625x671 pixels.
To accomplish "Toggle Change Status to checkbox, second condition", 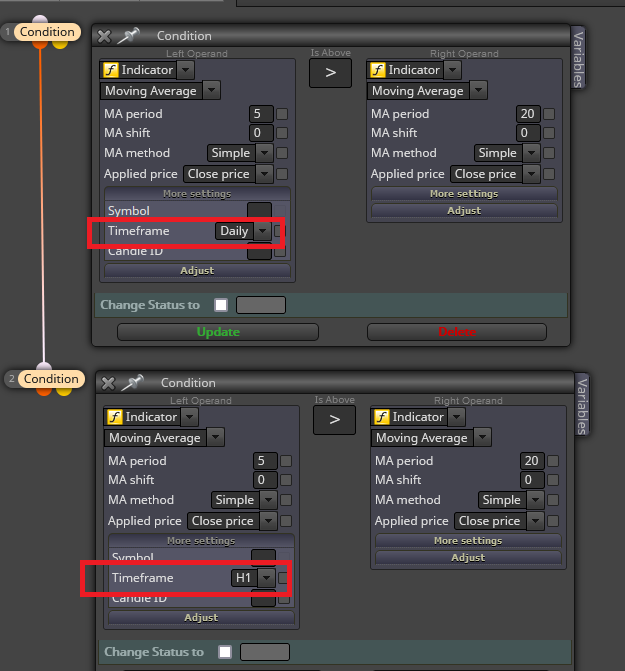I will pos(225,652).
